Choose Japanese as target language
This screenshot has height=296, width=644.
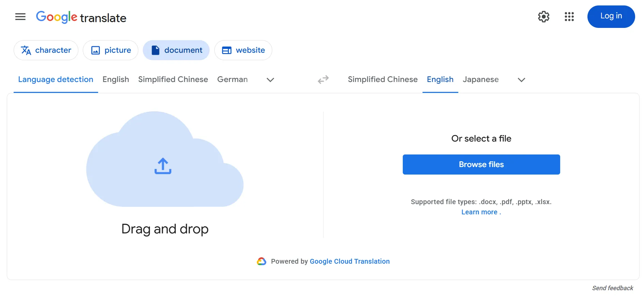pyautogui.click(x=480, y=80)
